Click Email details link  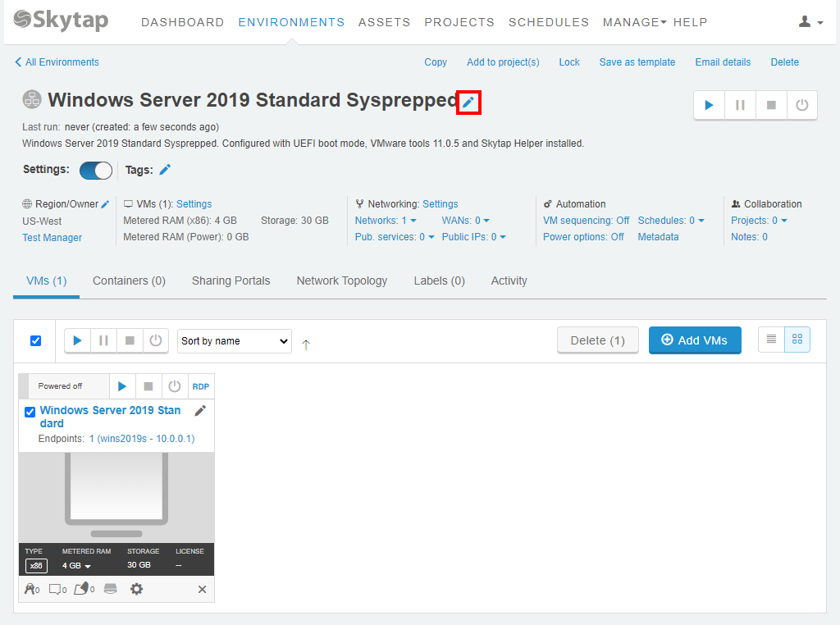pos(723,62)
